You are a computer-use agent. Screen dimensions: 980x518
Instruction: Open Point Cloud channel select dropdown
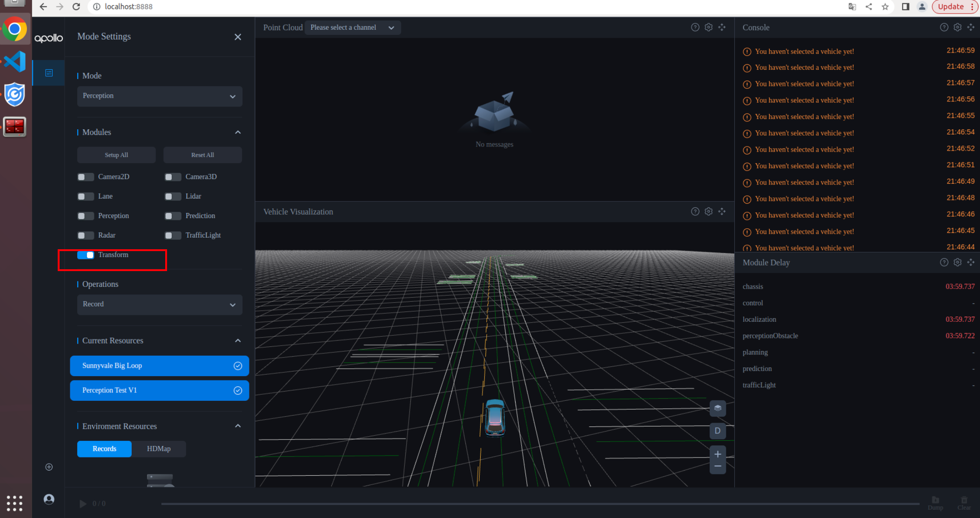tap(352, 27)
